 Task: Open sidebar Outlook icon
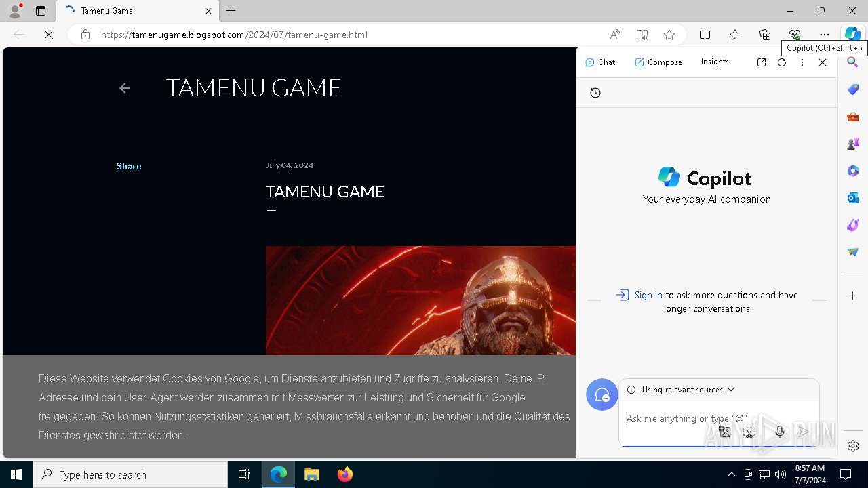(853, 198)
